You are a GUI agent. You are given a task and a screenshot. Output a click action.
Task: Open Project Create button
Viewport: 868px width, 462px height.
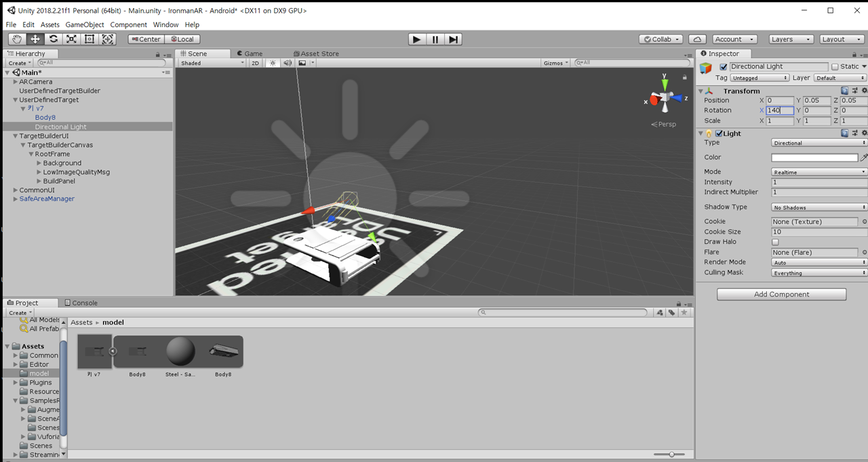click(x=19, y=313)
